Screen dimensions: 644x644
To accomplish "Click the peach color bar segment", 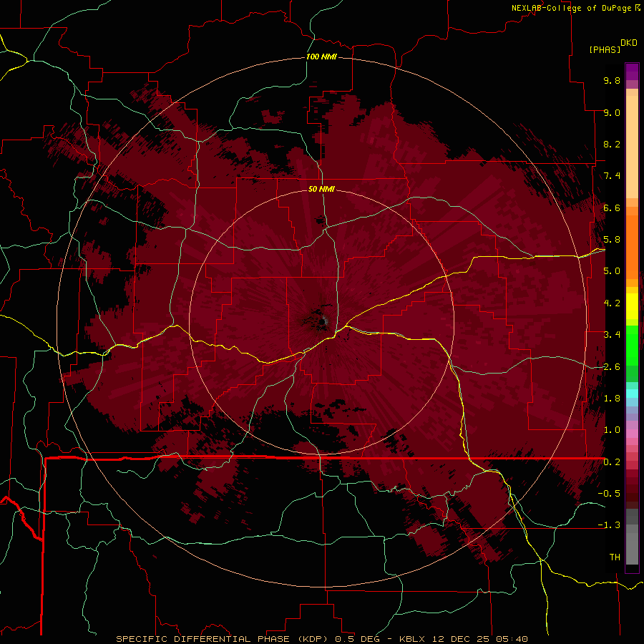I will pyautogui.click(x=632, y=146).
